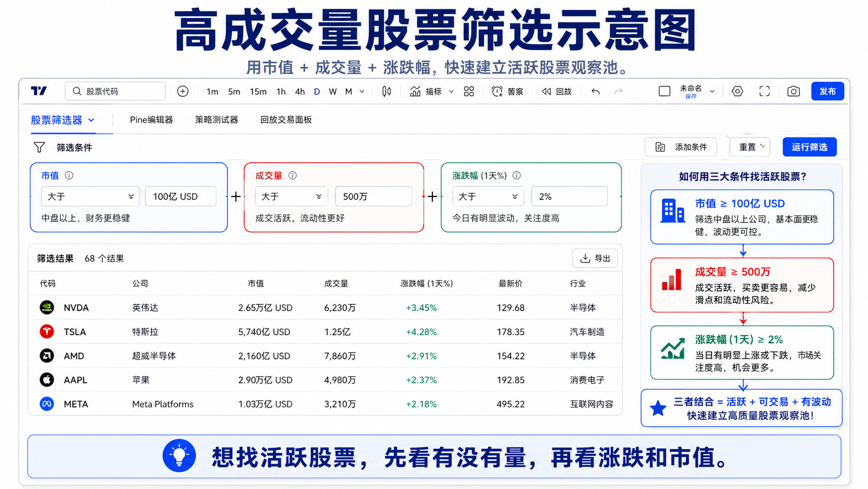Sort by the 最新价 column header
The width and height of the screenshot is (868, 489).
[511, 284]
